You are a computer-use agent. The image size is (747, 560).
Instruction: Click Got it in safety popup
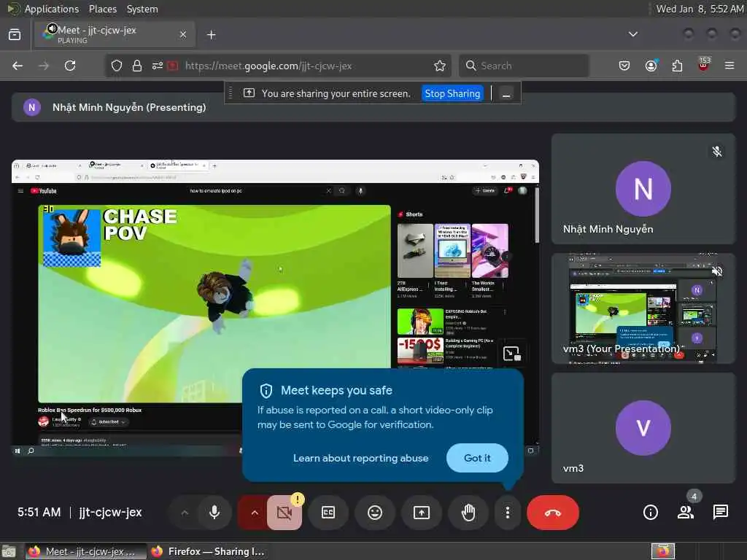[x=477, y=458]
